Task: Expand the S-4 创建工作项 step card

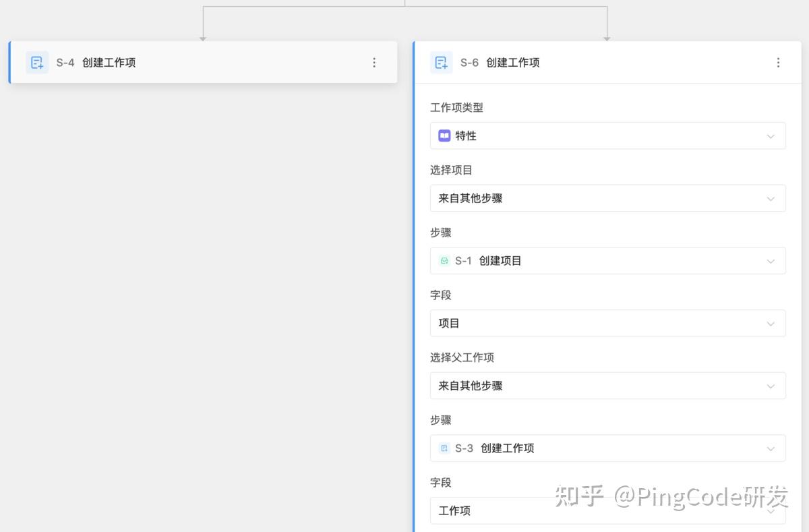Action: tap(203, 63)
